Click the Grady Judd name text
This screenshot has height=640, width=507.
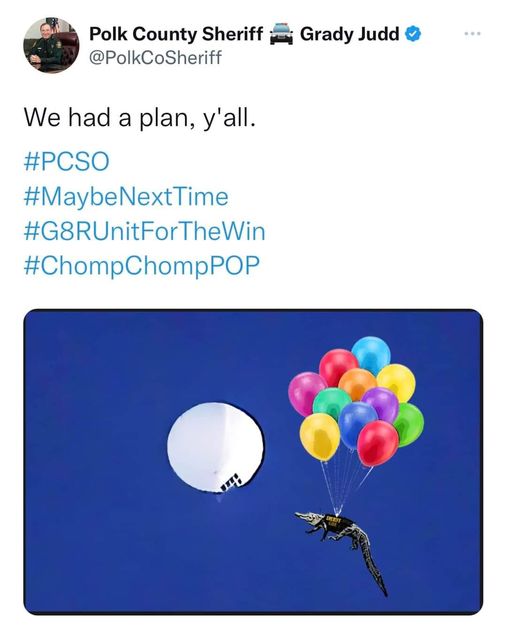tap(349, 34)
